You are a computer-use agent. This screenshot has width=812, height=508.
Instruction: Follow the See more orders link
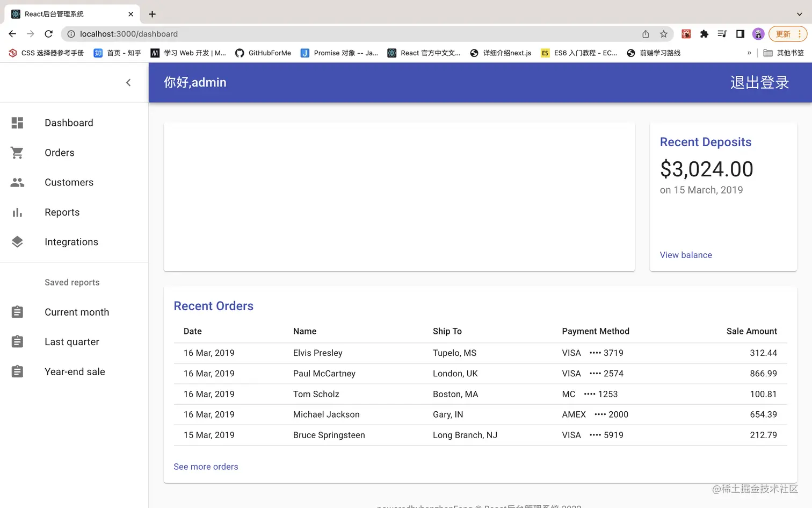206,467
